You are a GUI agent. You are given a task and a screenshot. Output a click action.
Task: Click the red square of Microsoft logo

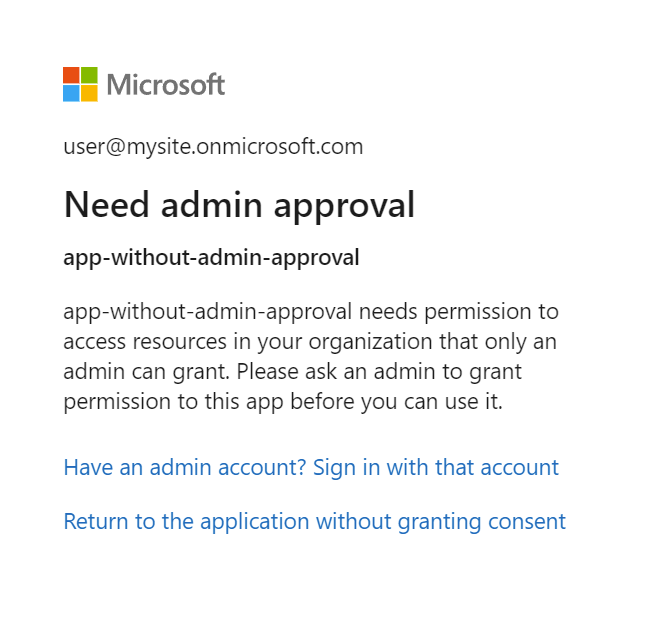point(71,75)
